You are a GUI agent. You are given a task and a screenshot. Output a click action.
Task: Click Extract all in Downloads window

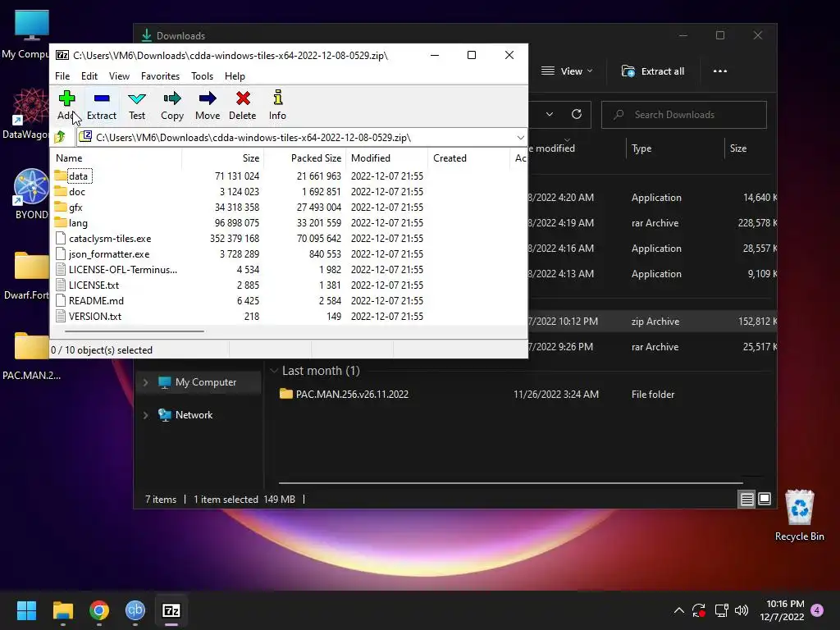[x=652, y=71]
